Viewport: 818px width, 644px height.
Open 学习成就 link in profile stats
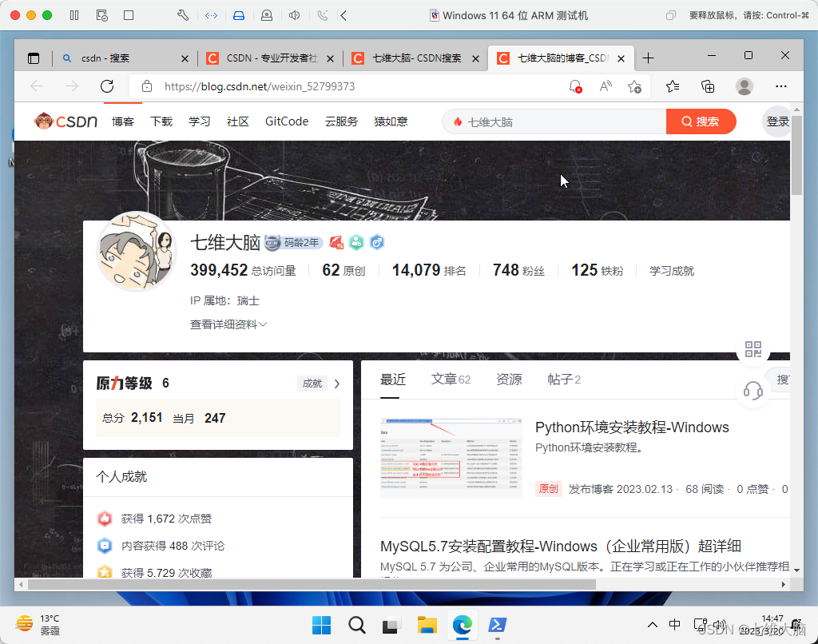[x=671, y=271]
